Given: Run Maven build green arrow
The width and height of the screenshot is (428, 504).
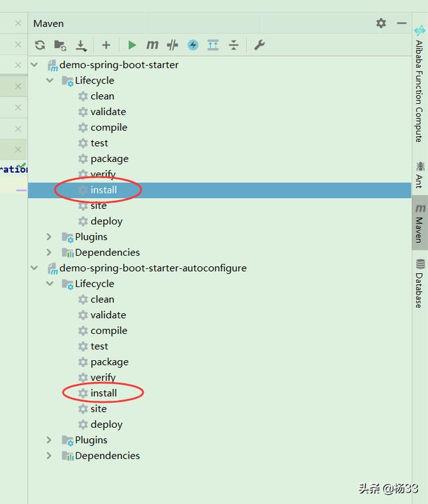Looking at the screenshot, I should pyautogui.click(x=132, y=45).
